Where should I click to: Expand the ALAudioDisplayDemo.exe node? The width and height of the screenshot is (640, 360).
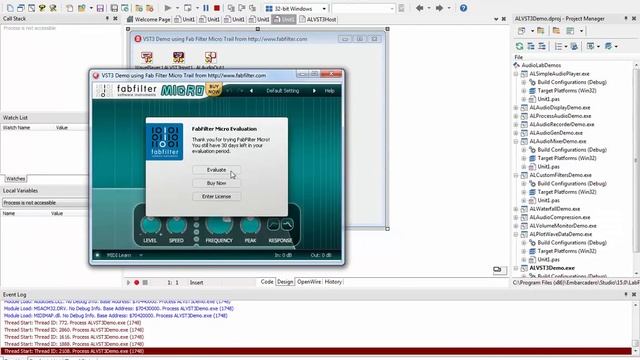(x=516, y=108)
